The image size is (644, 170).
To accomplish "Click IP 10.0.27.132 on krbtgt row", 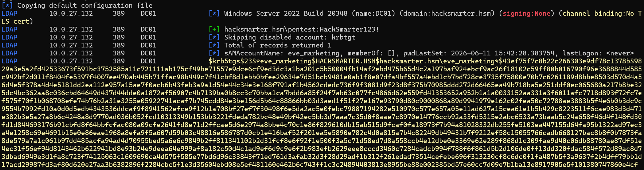I will click(x=71, y=37).
